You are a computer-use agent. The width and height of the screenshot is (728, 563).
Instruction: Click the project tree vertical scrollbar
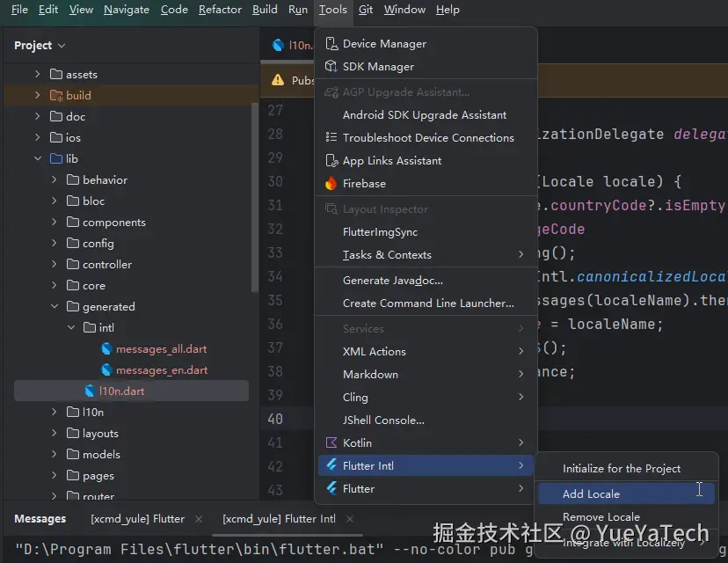pos(254,197)
